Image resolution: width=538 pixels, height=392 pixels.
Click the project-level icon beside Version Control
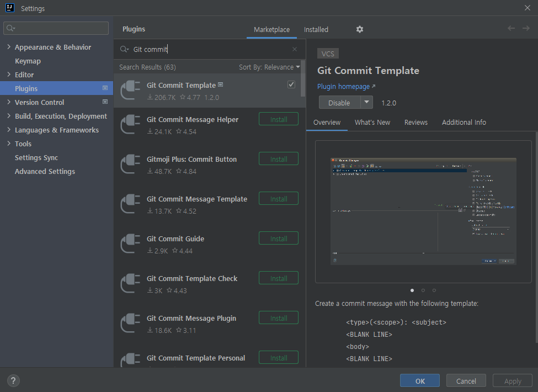pyautogui.click(x=105, y=102)
